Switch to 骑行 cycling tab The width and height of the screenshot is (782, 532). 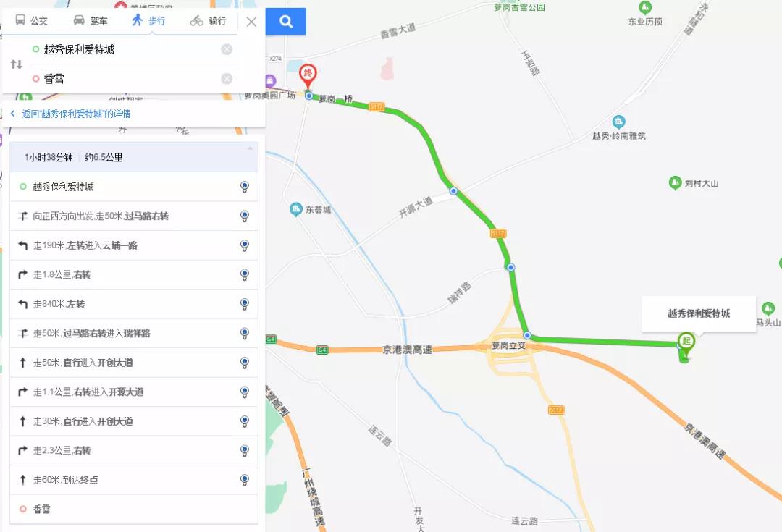(x=209, y=21)
